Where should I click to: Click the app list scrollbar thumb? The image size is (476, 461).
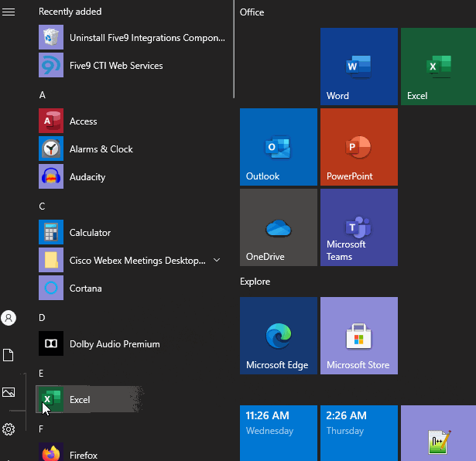(234, 50)
